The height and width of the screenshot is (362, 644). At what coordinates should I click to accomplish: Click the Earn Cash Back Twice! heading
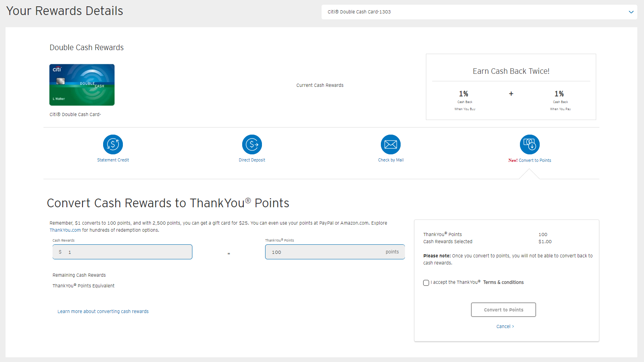[x=511, y=71]
